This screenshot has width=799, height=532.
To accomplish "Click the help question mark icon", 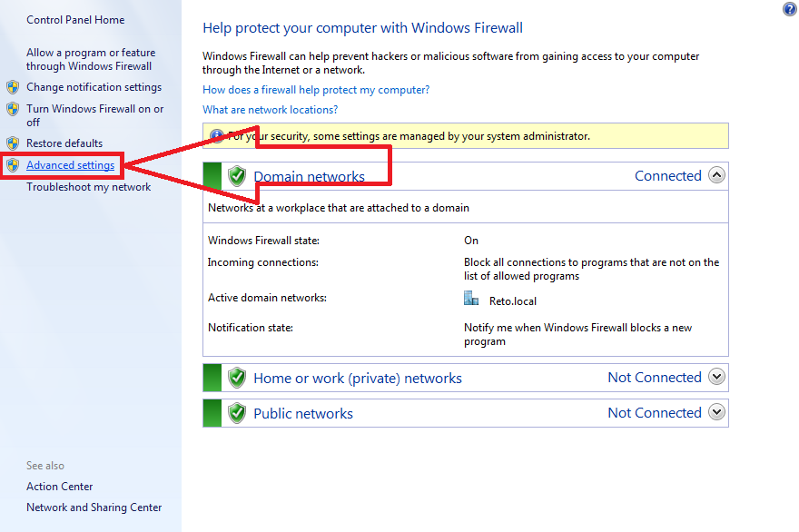I will [x=789, y=9].
